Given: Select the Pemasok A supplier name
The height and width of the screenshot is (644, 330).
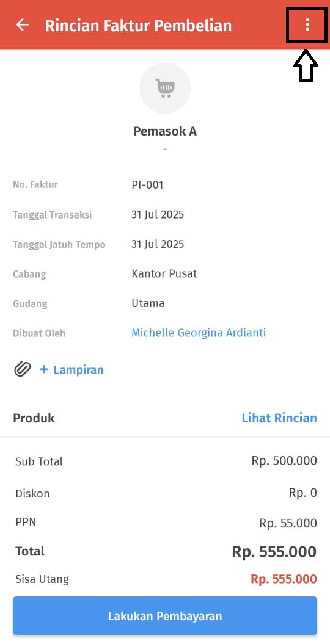Looking at the screenshot, I should pyautogui.click(x=165, y=131).
